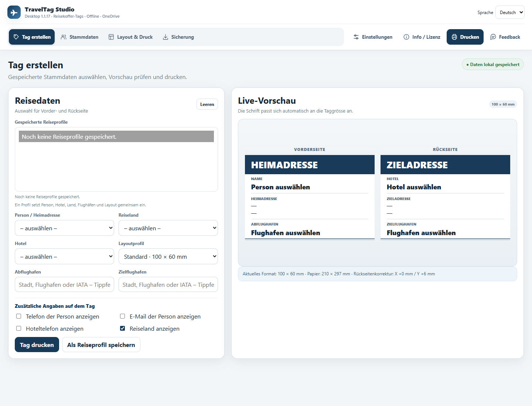Image resolution: width=532 pixels, height=406 pixels.
Task: Click the Zieladresse back tag preview
Action: coord(445,197)
